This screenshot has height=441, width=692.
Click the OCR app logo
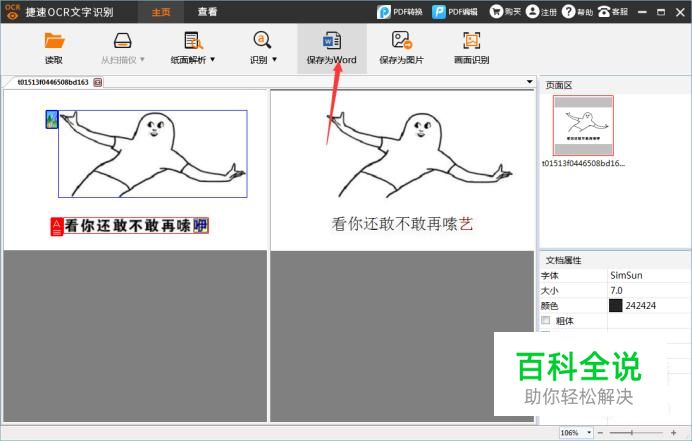click(x=12, y=11)
